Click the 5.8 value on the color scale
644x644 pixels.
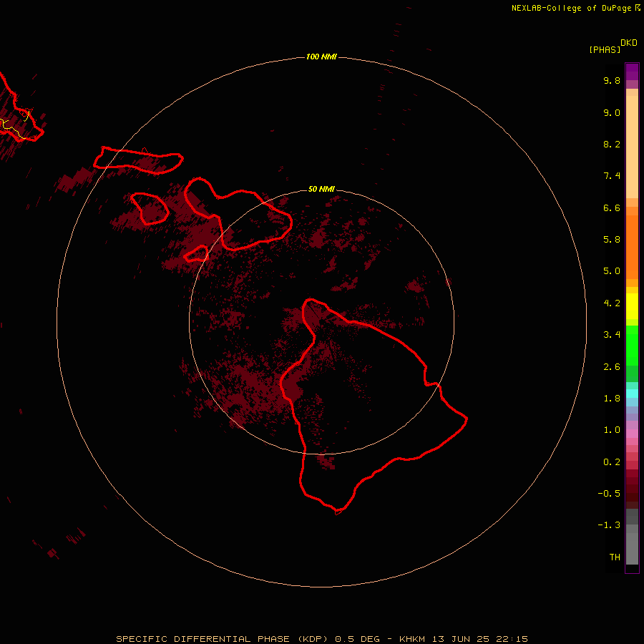[x=612, y=240]
